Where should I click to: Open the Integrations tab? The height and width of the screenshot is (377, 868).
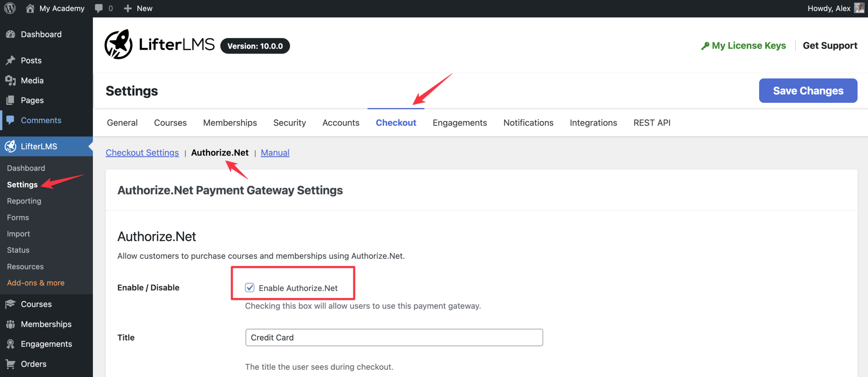pos(593,123)
